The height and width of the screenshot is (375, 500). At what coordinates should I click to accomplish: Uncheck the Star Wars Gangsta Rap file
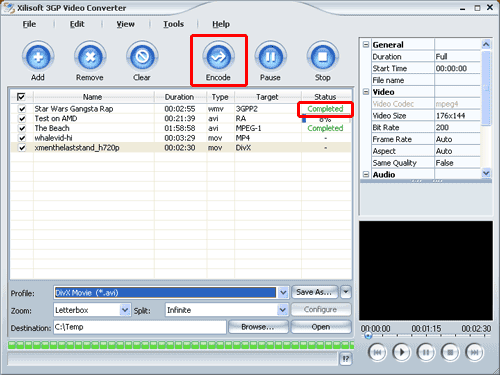point(22,109)
